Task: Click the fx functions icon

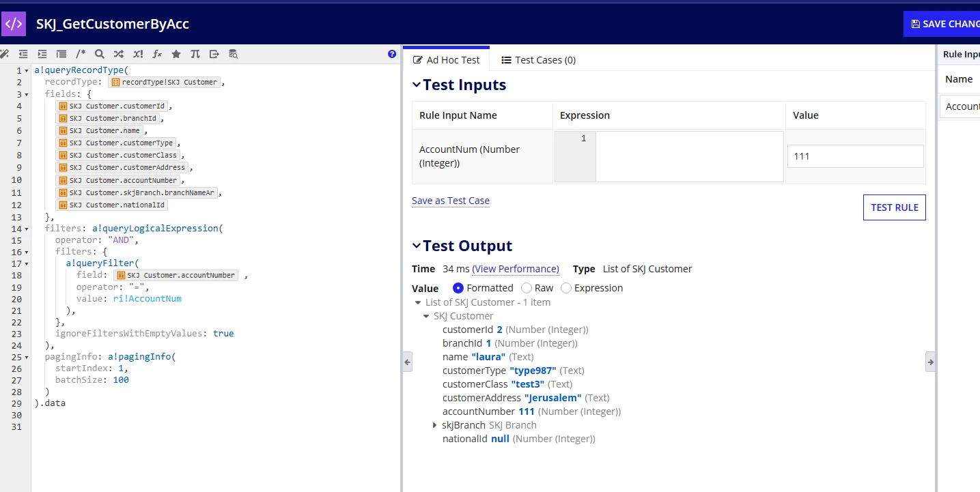Action: pyautogui.click(x=157, y=54)
